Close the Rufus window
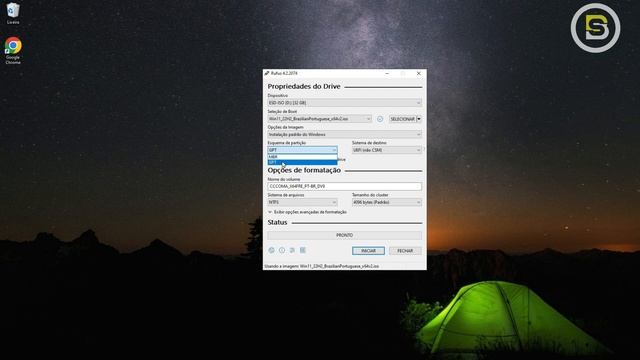This screenshot has width=640, height=360. tap(419, 73)
